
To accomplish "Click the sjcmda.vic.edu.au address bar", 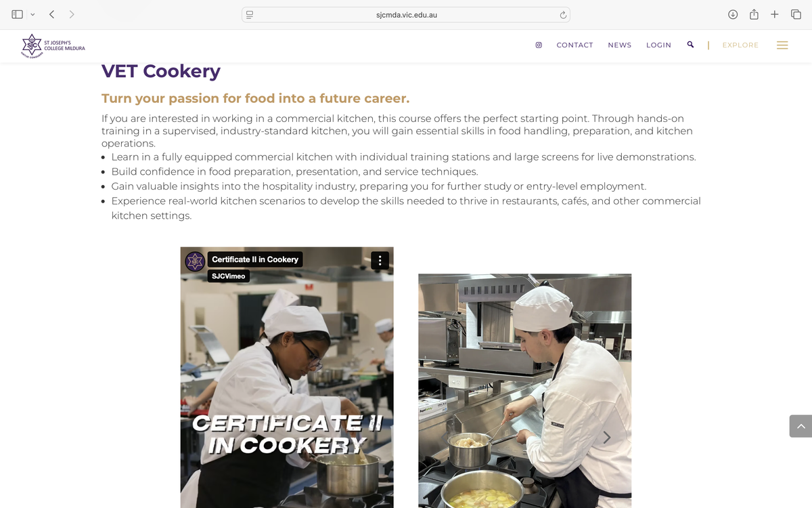I will (406, 15).
